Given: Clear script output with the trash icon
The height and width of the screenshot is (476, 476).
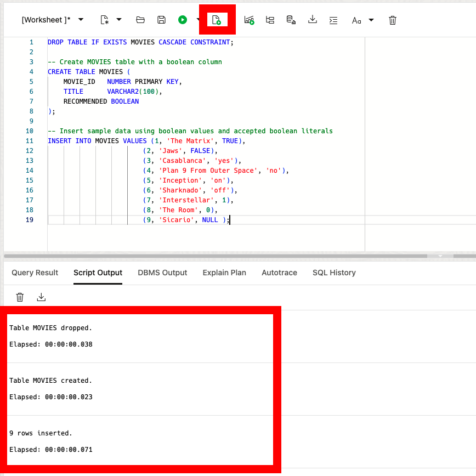Looking at the screenshot, I should click(20, 297).
